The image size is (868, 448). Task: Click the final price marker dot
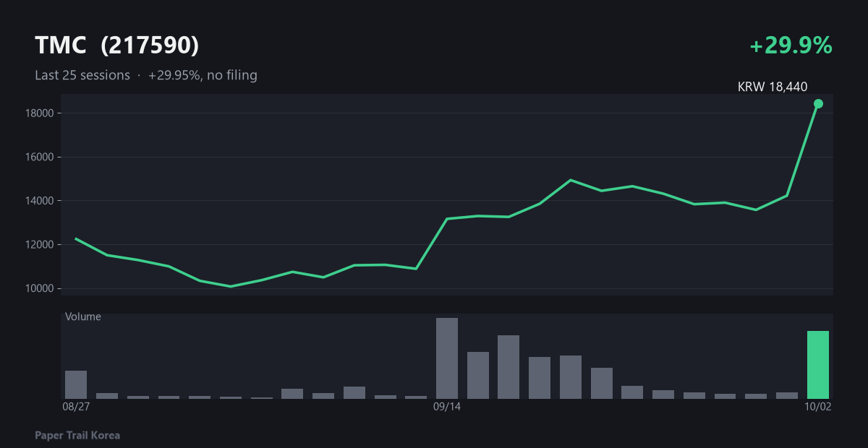click(818, 103)
